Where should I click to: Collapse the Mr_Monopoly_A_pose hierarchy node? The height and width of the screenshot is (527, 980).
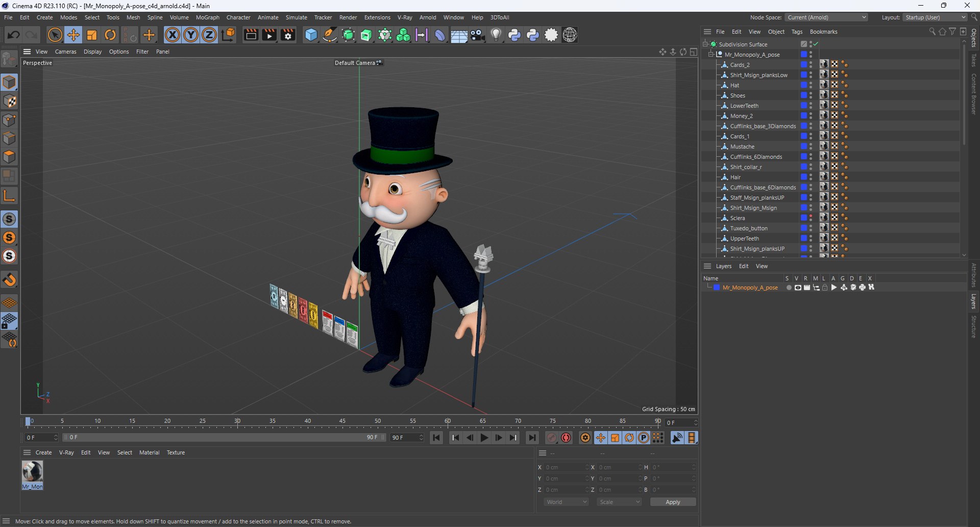[711, 54]
